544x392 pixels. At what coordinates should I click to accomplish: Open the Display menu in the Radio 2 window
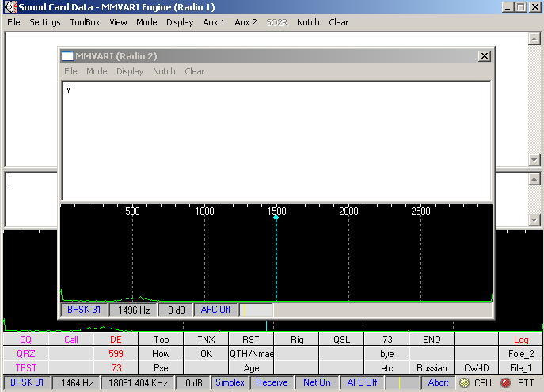pyautogui.click(x=130, y=71)
